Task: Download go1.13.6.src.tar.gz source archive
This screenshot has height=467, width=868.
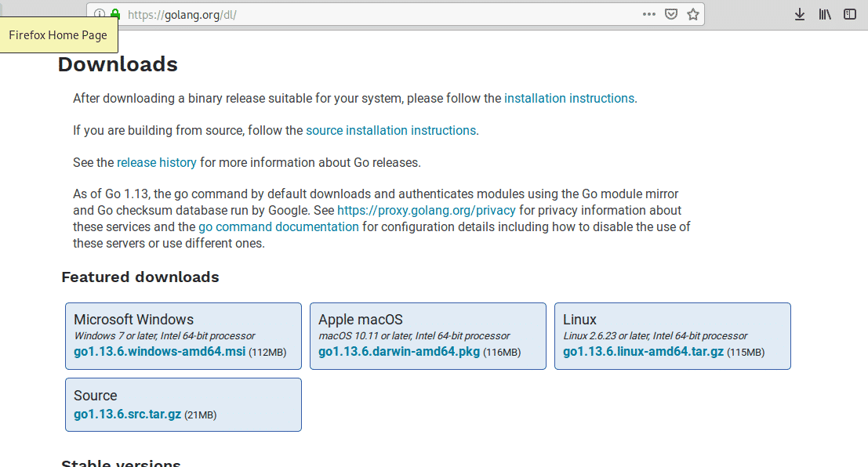Action: [127, 414]
